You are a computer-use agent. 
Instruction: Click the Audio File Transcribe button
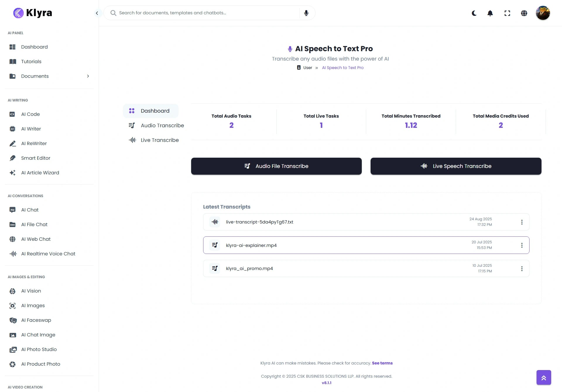[x=276, y=166]
